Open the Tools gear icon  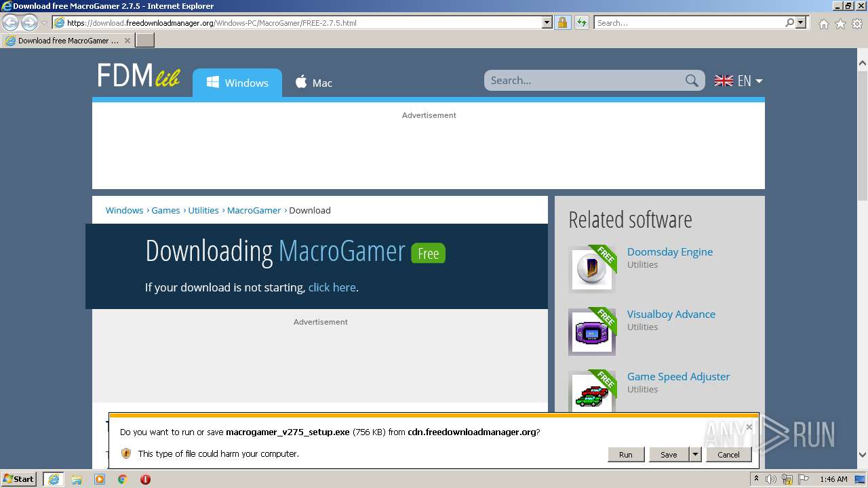(857, 24)
